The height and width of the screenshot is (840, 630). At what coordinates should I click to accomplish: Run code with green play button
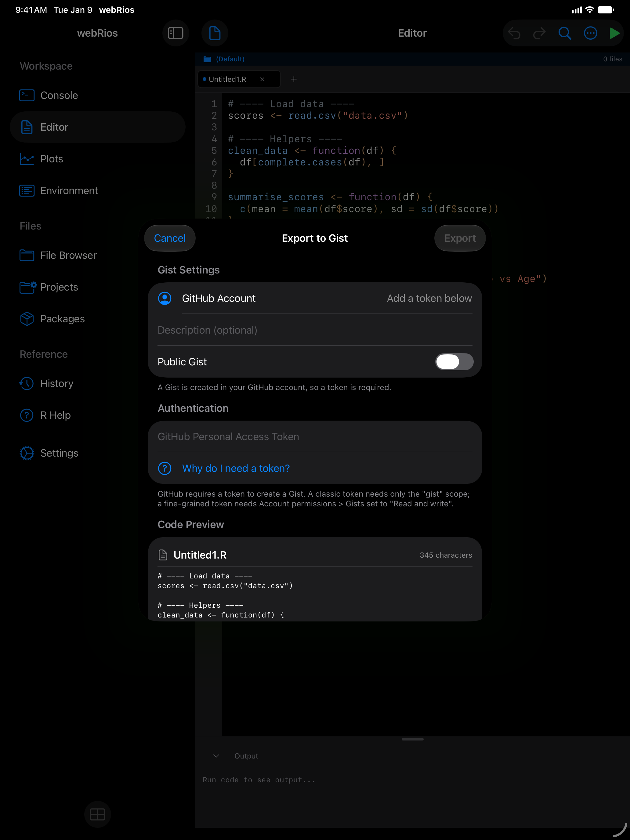point(614,33)
